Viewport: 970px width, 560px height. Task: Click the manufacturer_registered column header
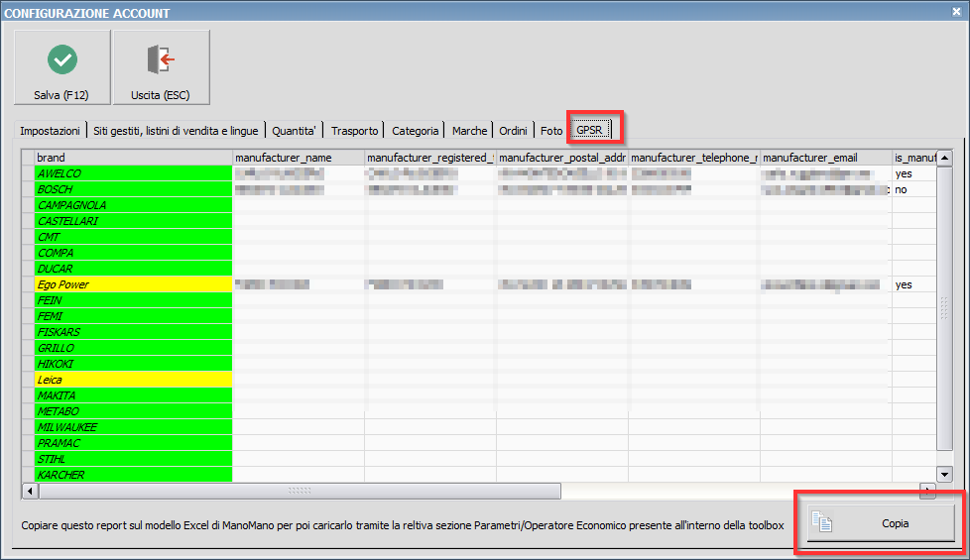pyautogui.click(x=430, y=158)
